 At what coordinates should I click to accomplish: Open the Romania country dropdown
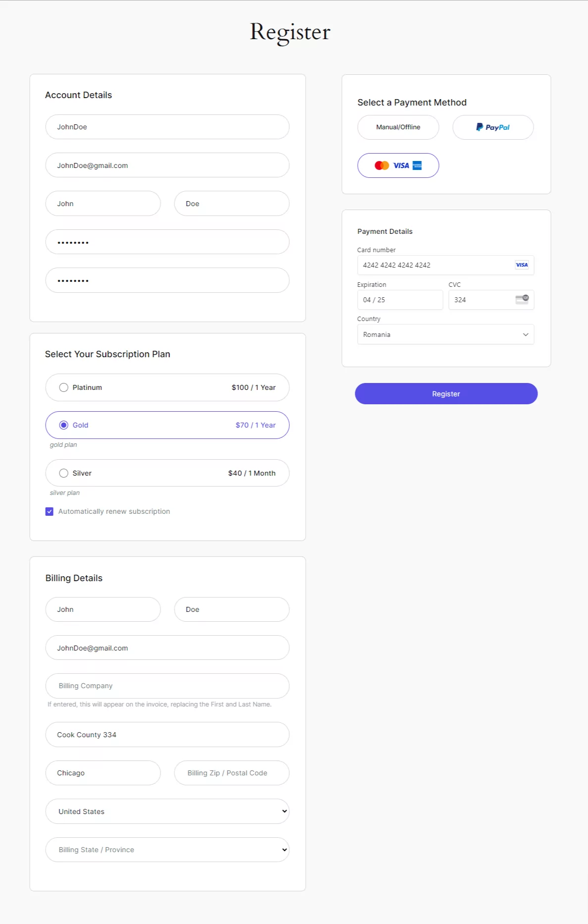[445, 334]
